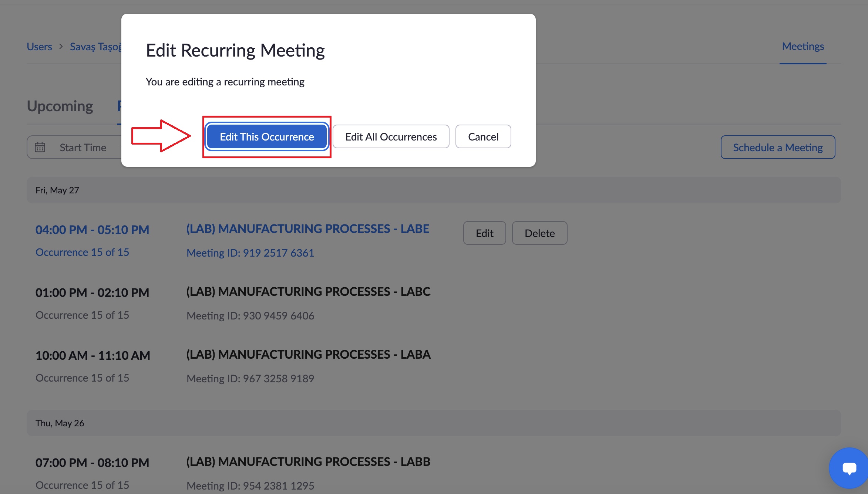Open the MANUFACTURING PROCESSES - LABB meeting

pos(308,462)
